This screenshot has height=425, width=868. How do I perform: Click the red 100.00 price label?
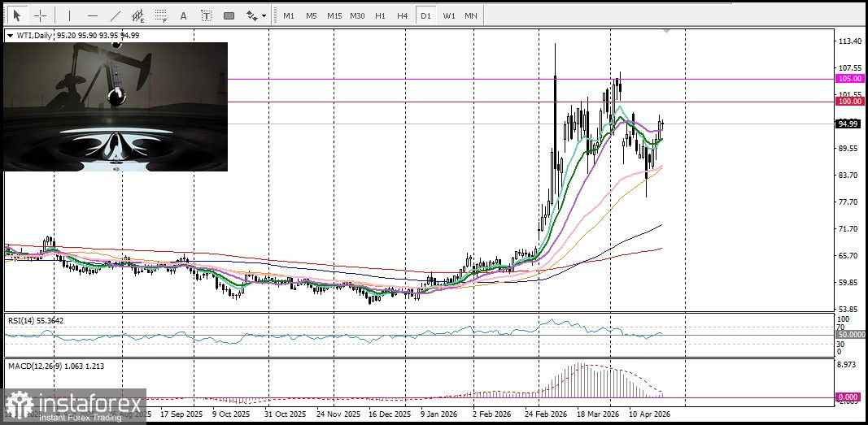coord(849,102)
